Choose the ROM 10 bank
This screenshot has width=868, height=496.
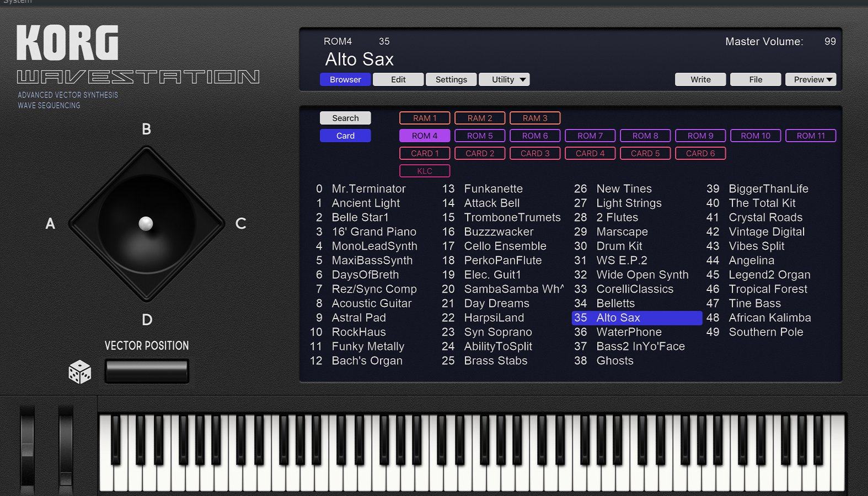tap(756, 136)
